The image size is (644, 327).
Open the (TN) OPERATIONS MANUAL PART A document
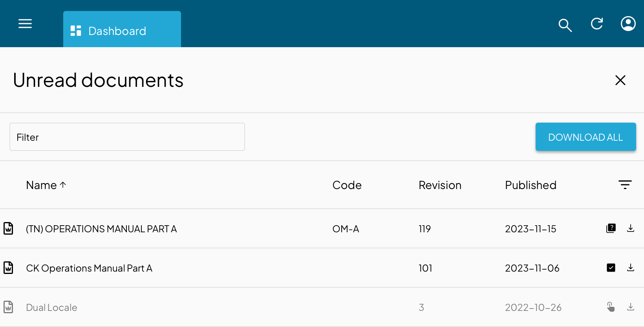point(101,228)
